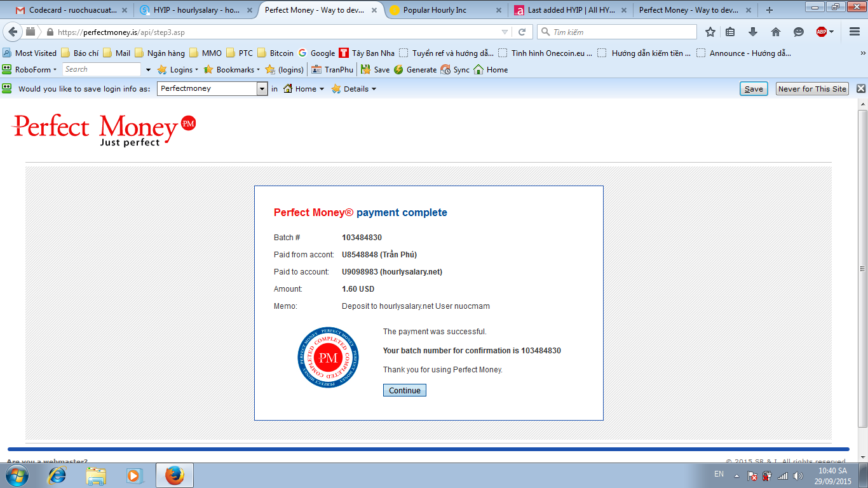Reload the page with the refresh icon

(x=522, y=32)
